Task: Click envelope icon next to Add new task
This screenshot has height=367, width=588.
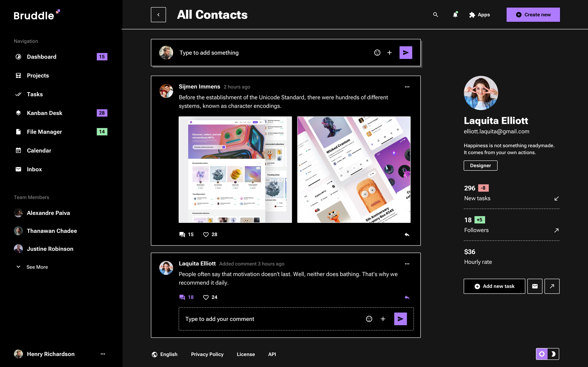Action: click(535, 286)
